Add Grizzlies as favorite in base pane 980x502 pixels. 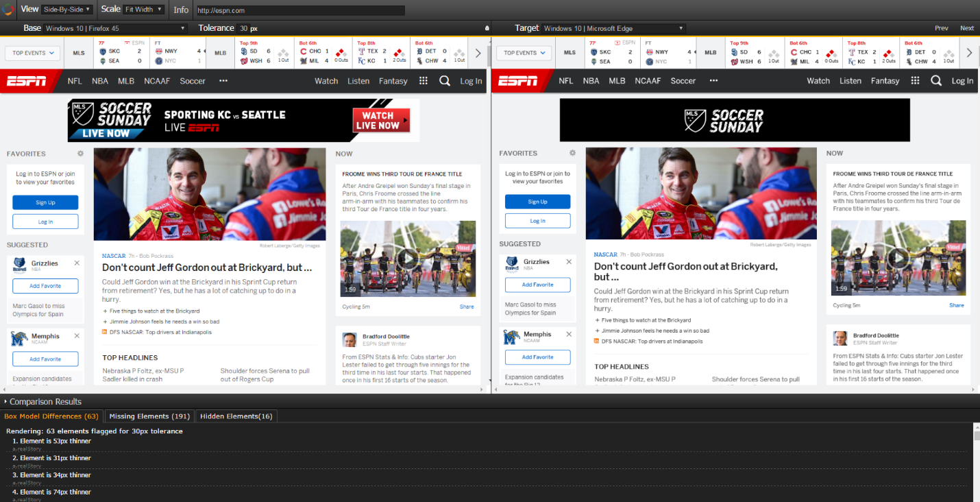(45, 286)
